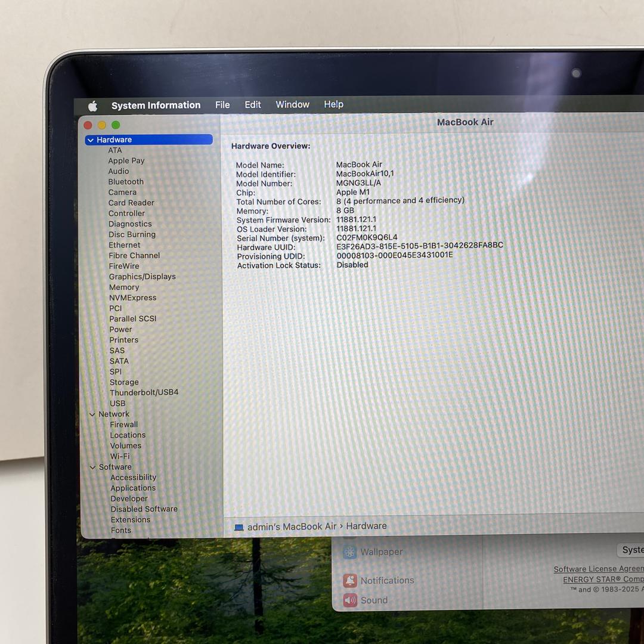The image size is (644, 644).
Task: Click the serial number C02FM0K9Q6L4
Action: (x=367, y=238)
